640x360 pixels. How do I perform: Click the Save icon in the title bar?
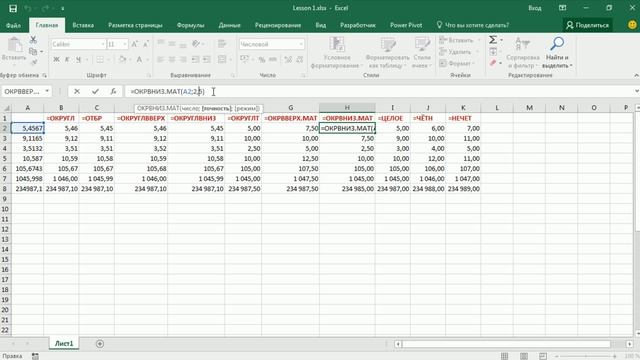[13, 8]
